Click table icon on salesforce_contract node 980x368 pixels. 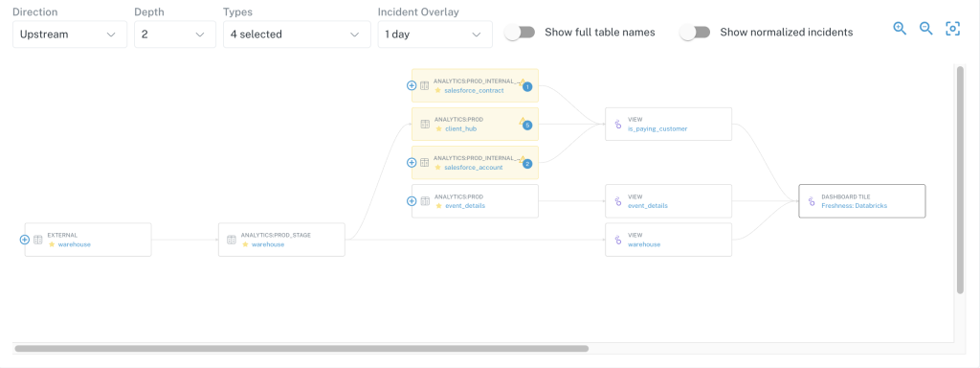(x=425, y=85)
